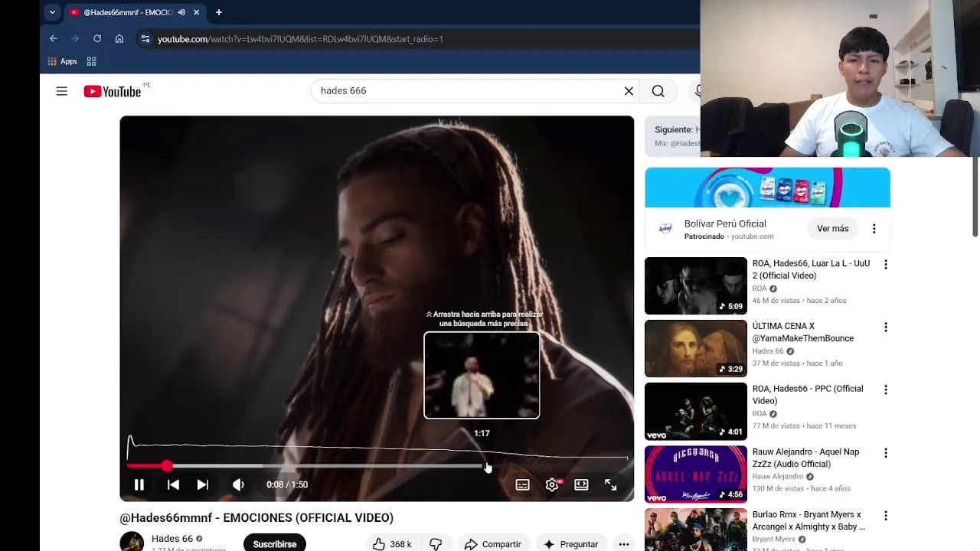Open options for ÚLTIMA CENA X video
The width and height of the screenshot is (980, 551).
(886, 328)
